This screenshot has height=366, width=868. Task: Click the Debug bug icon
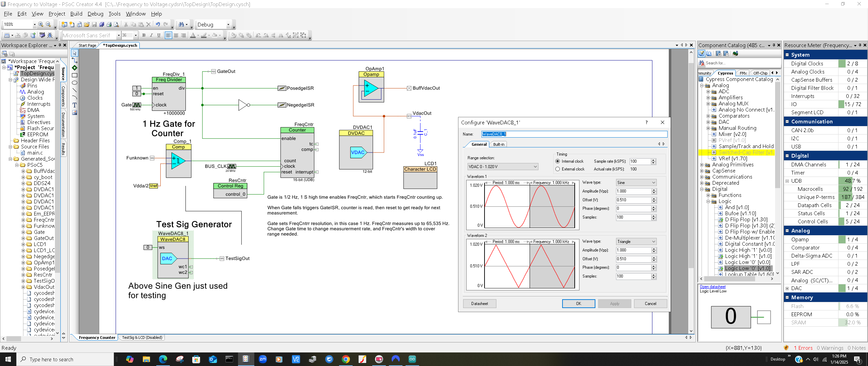pyautogui.click(x=50, y=35)
